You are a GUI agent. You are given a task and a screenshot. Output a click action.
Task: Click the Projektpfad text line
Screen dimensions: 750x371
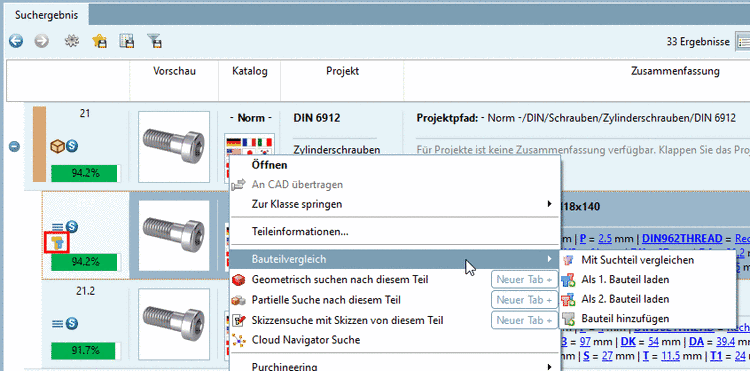click(x=576, y=118)
